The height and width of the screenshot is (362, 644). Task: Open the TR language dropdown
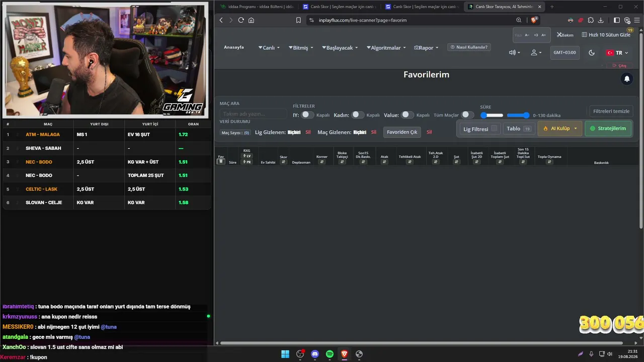[x=617, y=53]
